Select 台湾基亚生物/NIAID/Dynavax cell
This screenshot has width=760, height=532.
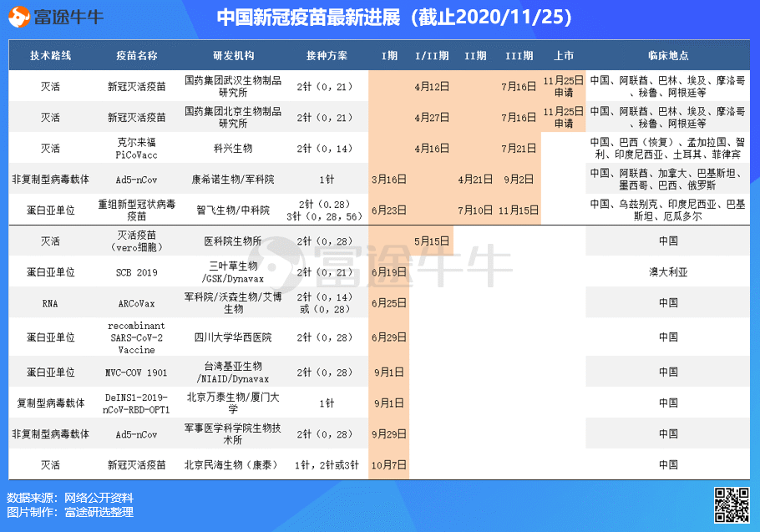click(233, 372)
